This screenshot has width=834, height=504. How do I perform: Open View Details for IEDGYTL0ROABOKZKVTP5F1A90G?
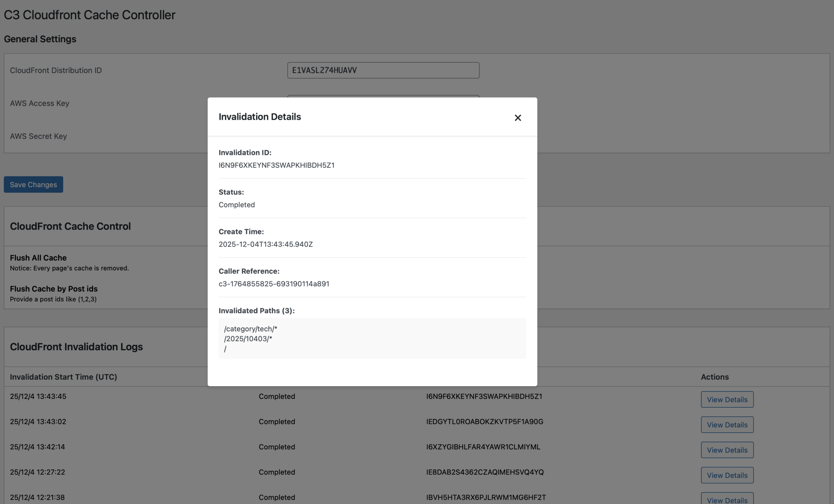coord(727,425)
